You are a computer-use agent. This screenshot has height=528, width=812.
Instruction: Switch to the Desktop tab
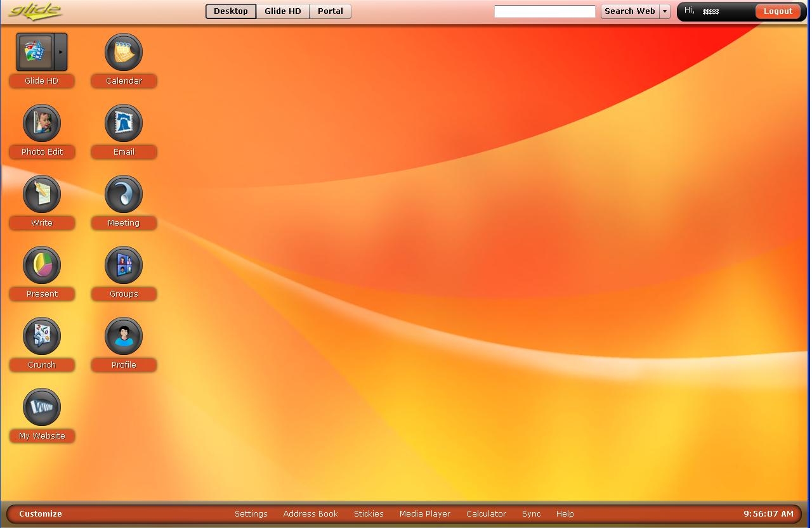pyautogui.click(x=231, y=11)
